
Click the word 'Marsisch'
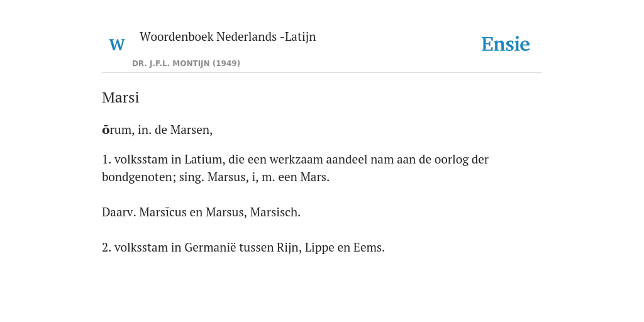(x=275, y=213)
